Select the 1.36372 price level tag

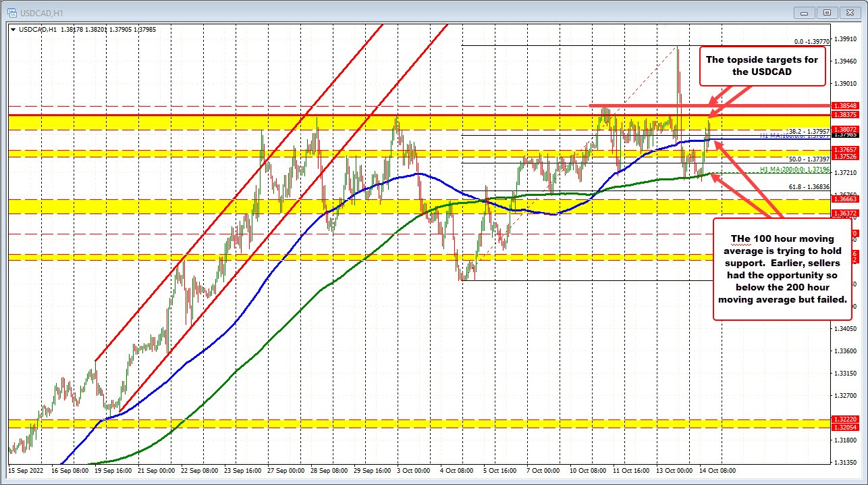[844, 213]
